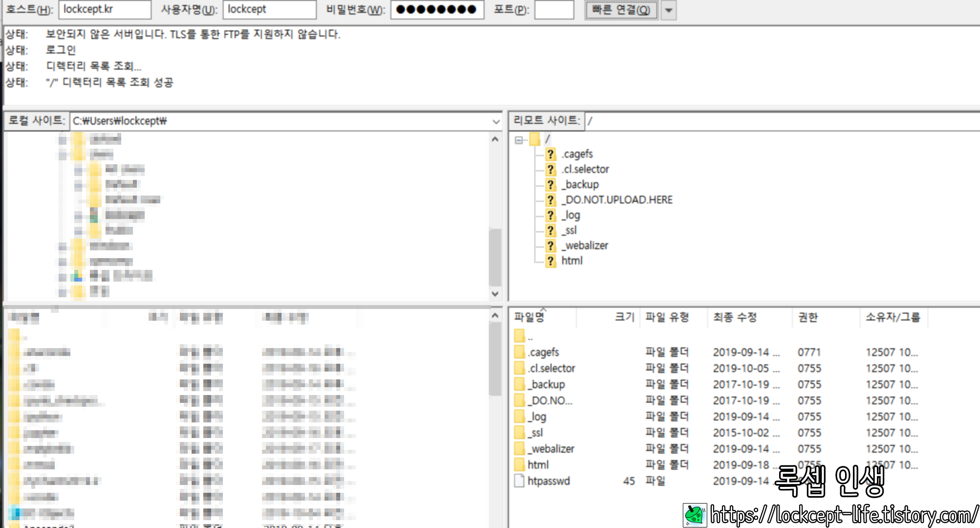The image size is (980, 528).
Task: Click the _backup question-mark folder icon in the tree
Action: tap(551, 185)
